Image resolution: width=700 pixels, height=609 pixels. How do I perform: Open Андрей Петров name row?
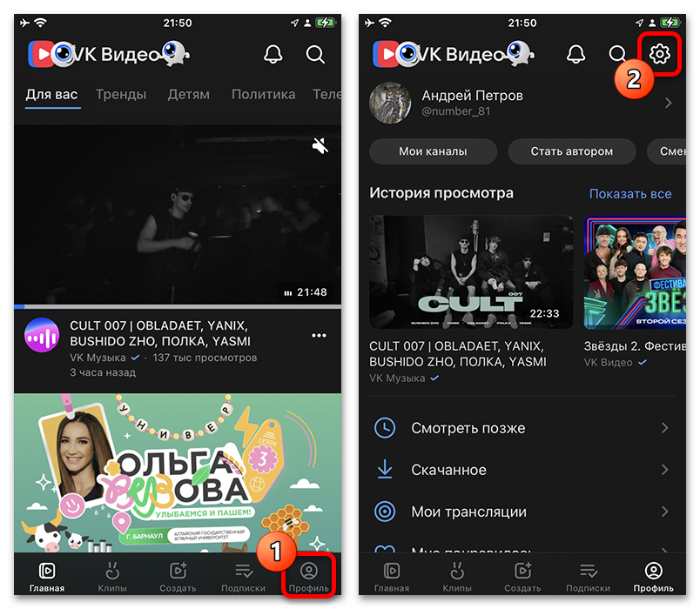522,103
